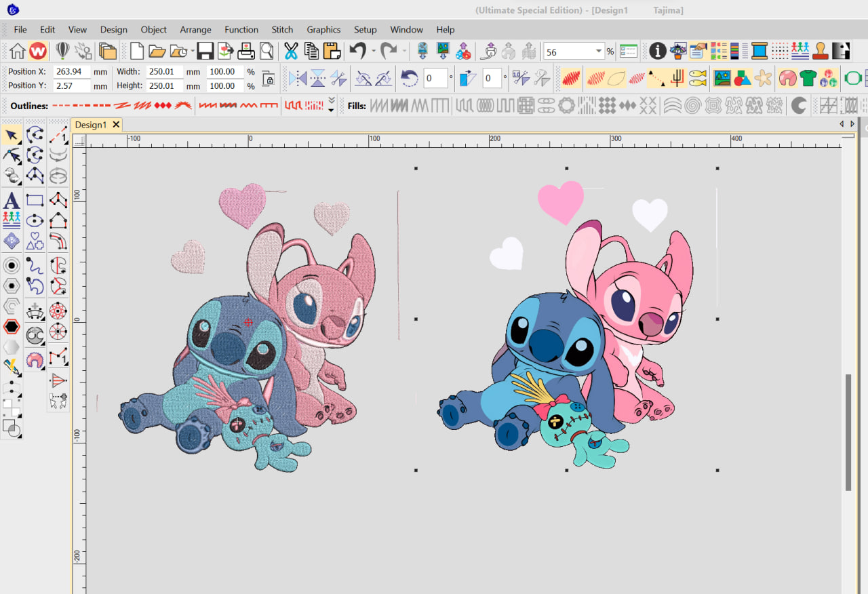Click the Width value field
Viewport: 868px width, 594px height.
click(x=165, y=71)
